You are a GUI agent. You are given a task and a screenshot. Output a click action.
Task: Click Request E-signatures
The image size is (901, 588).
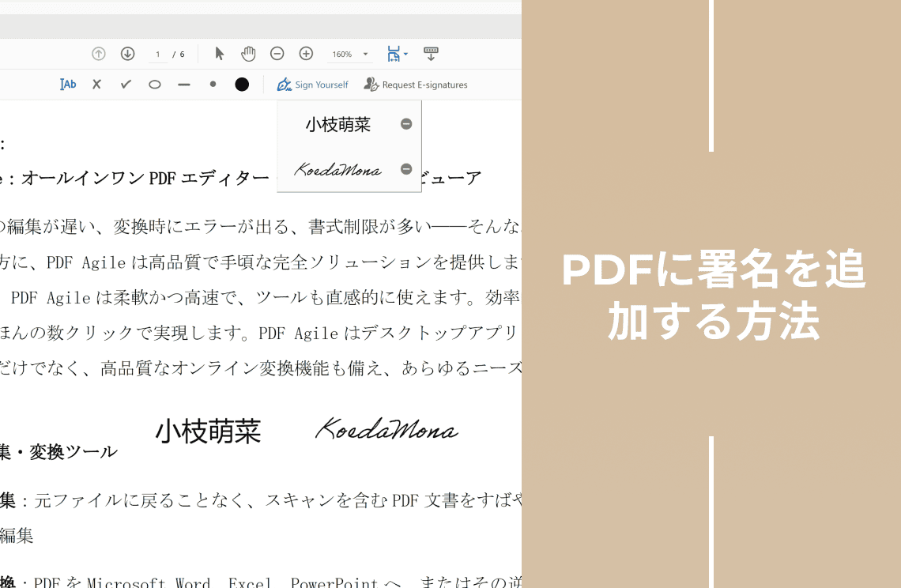tap(415, 85)
